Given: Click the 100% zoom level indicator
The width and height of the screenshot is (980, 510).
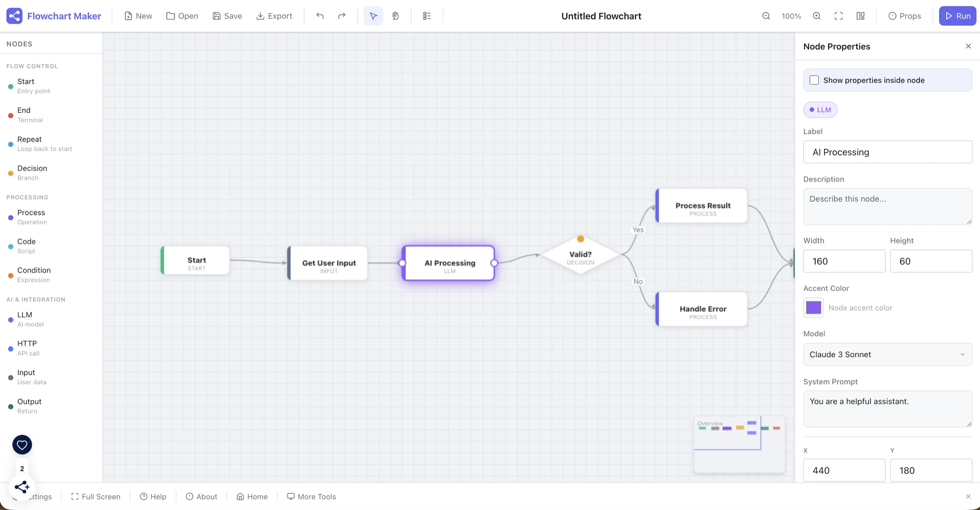Looking at the screenshot, I should (791, 16).
